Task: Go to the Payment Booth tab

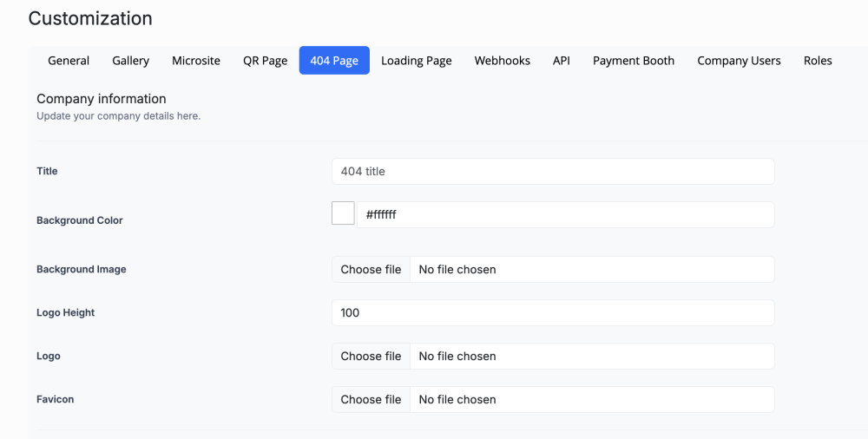Action: [x=634, y=61]
